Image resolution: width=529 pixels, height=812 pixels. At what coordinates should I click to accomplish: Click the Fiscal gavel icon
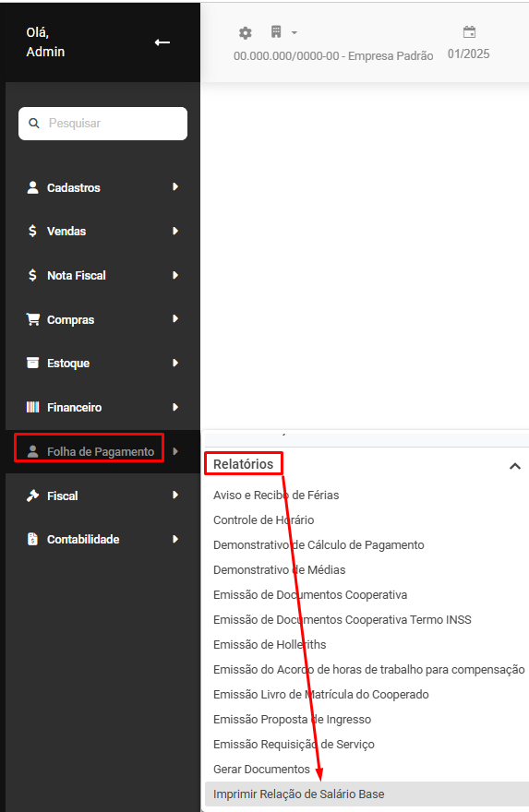click(x=32, y=496)
